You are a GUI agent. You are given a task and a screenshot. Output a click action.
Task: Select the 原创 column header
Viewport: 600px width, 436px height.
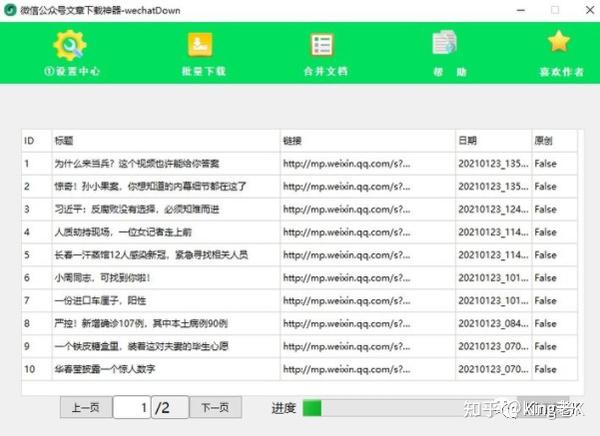[x=554, y=141]
